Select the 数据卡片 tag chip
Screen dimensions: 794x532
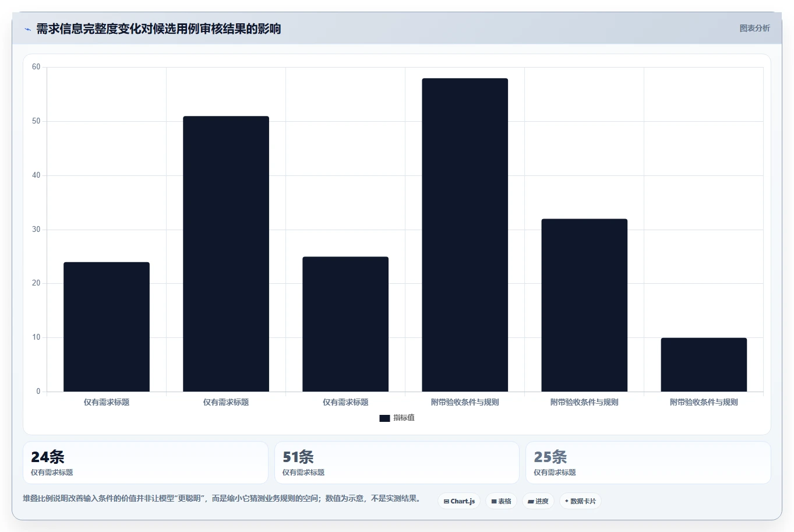tap(580, 501)
